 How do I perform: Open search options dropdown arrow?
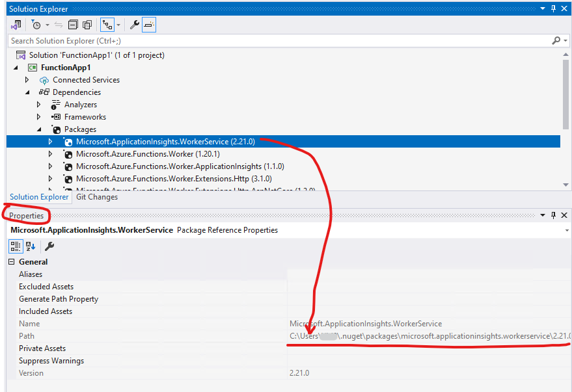tap(565, 41)
